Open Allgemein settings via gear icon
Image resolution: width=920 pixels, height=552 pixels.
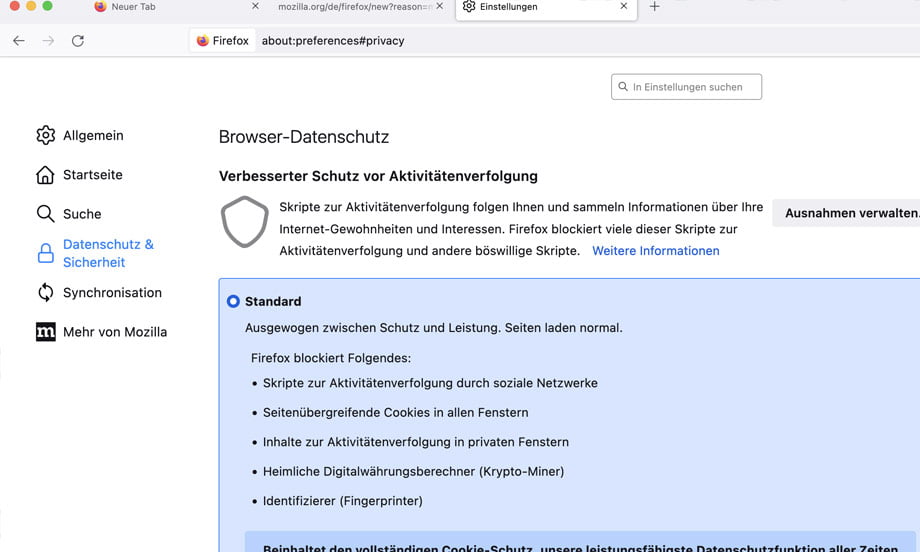45,135
